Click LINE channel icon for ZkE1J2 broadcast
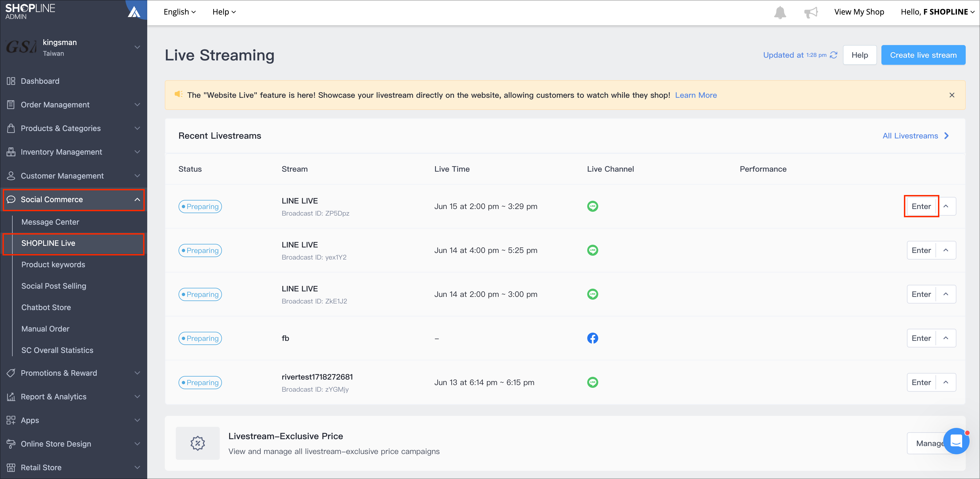This screenshot has width=980, height=479. coord(592,294)
